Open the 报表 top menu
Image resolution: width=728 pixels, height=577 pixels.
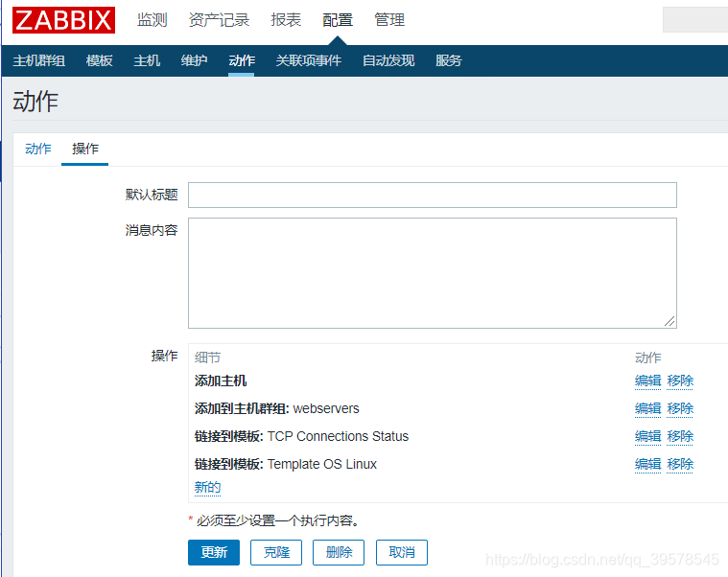coord(286,20)
